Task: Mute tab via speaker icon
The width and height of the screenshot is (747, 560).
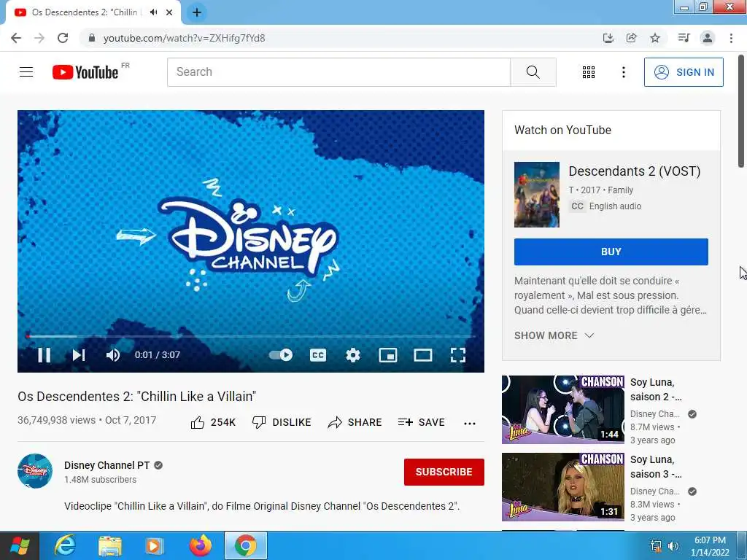Action: 153,12
